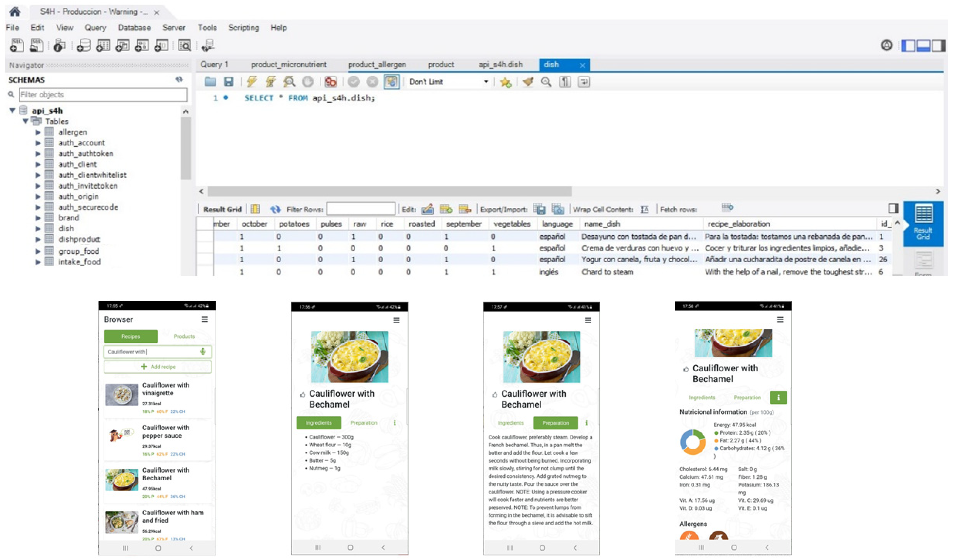The width and height of the screenshot is (955, 560).
Task: Click the Filter objects search field
Action: point(103,95)
